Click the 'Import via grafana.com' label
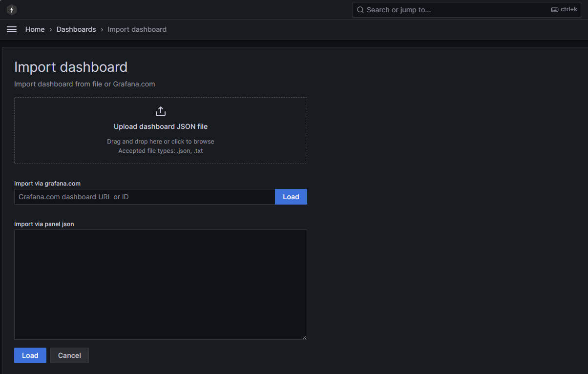This screenshot has width=588, height=374. click(47, 184)
